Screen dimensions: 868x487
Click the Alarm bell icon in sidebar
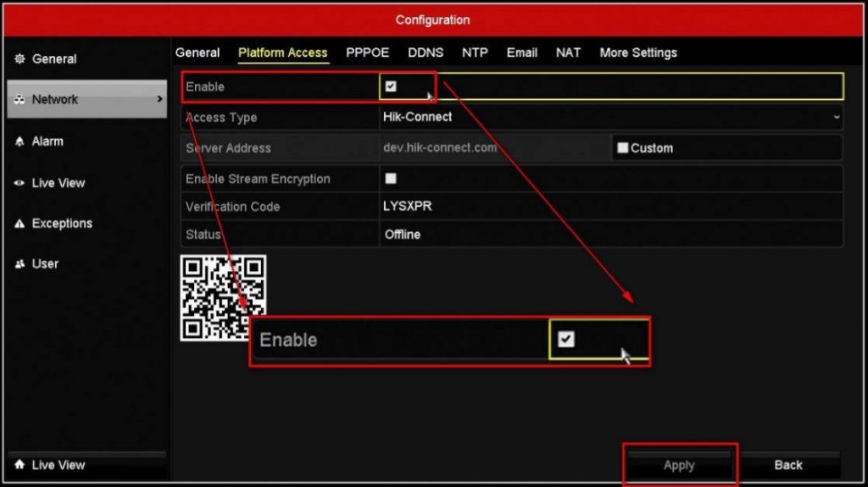19,141
